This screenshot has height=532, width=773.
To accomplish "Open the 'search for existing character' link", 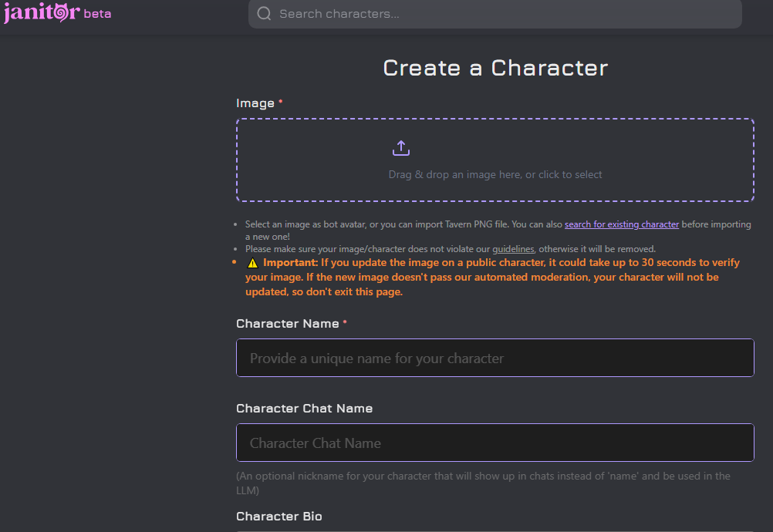I will point(621,224).
